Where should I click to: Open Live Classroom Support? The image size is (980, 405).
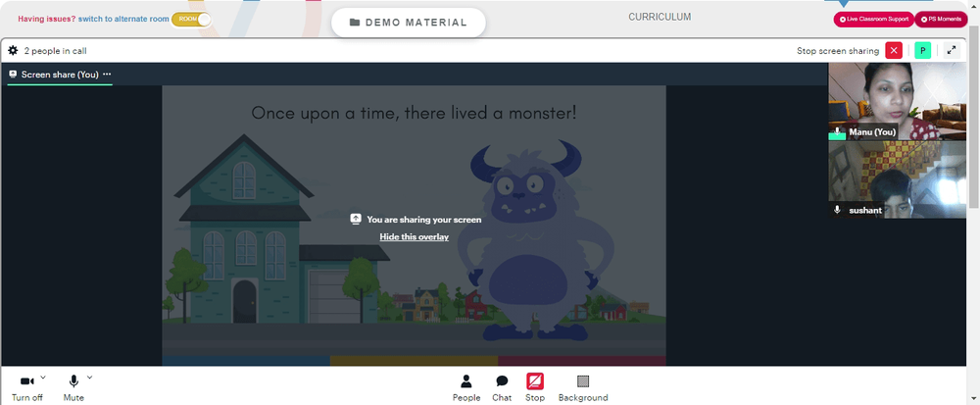pos(874,20)
